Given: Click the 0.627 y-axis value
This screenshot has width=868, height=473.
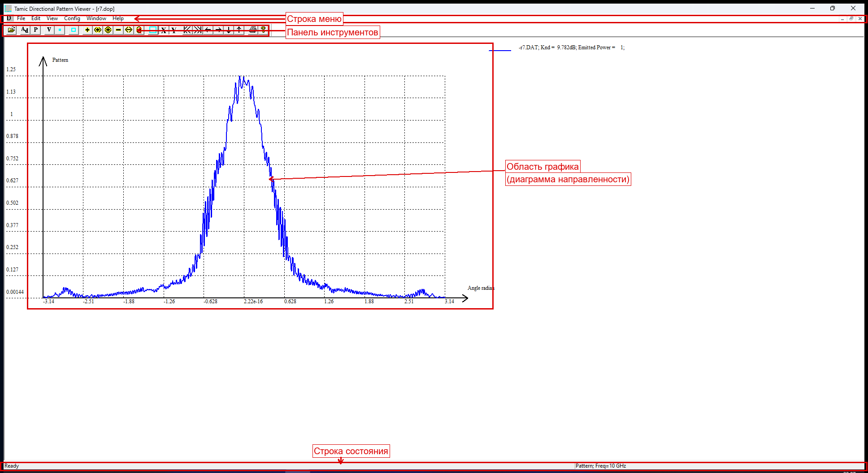Looking at the screenshot, I should [12, 181].
